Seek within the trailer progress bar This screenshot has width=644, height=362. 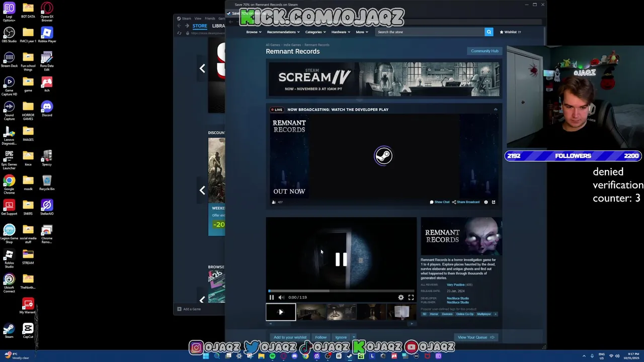point(341,291)
